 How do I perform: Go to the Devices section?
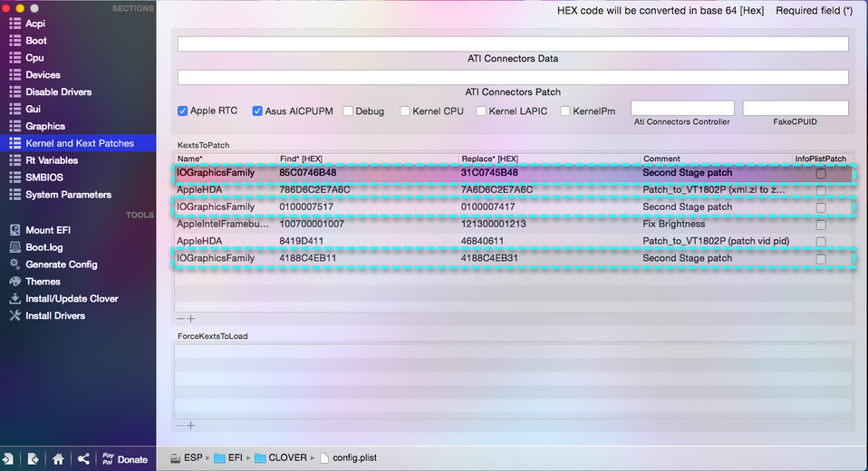43,74
